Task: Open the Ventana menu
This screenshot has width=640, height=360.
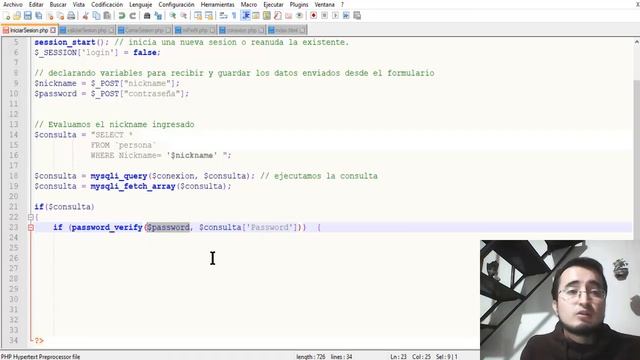Action: tap(324, 4)
